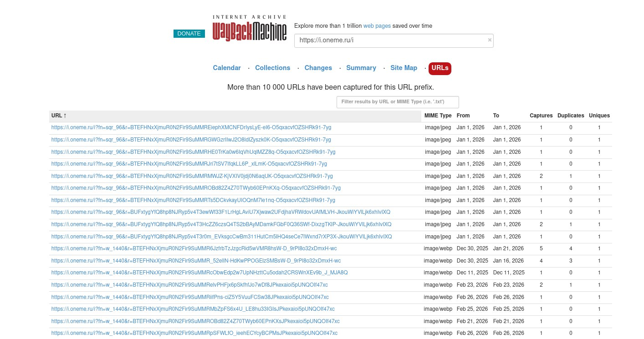Open the URL link containing 'RHE0TrKa0w6'

coord(193,152)
